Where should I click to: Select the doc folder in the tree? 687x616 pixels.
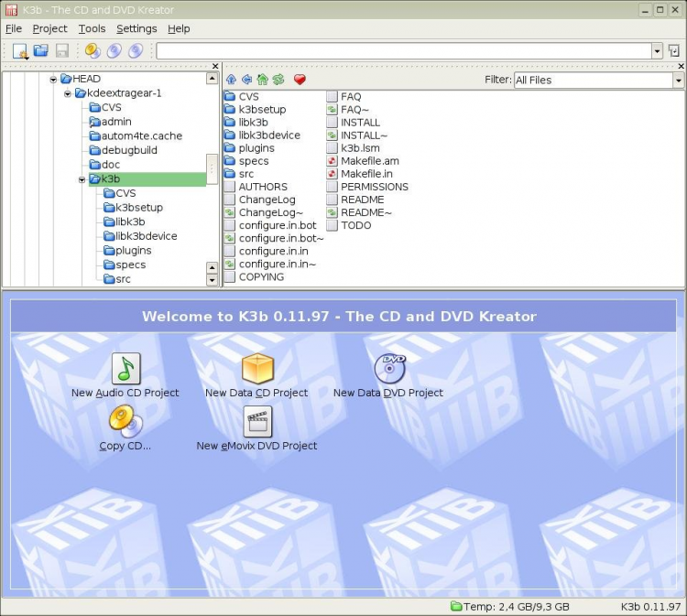pyautogui.click(x=104, y=165)
